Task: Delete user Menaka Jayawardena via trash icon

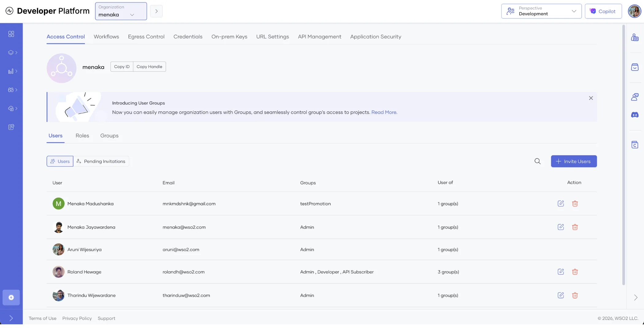Action: click(x=575, y=227)
